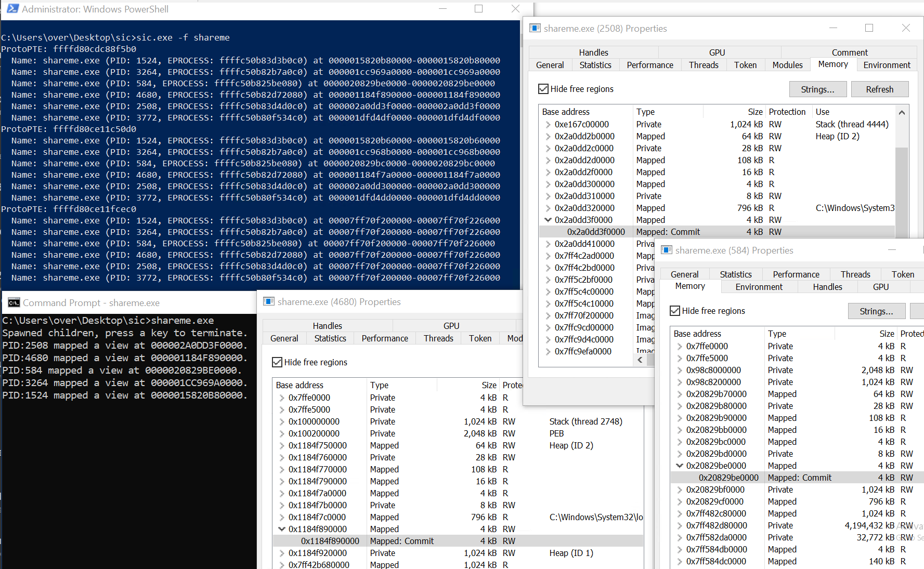Collapse region 0x1184f890000 in the 4680 window
The width and height of the screenshot is (924, 569).
[x=281, y=529]
